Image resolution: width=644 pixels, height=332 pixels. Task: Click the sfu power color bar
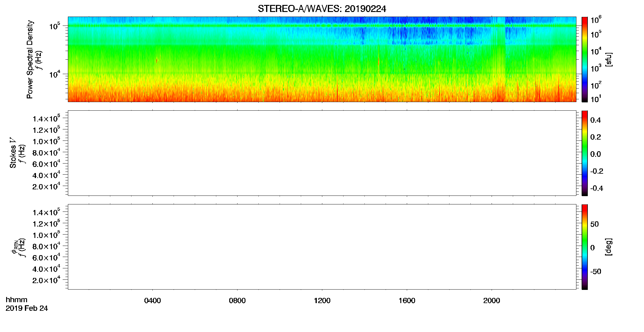coord(585,59)
